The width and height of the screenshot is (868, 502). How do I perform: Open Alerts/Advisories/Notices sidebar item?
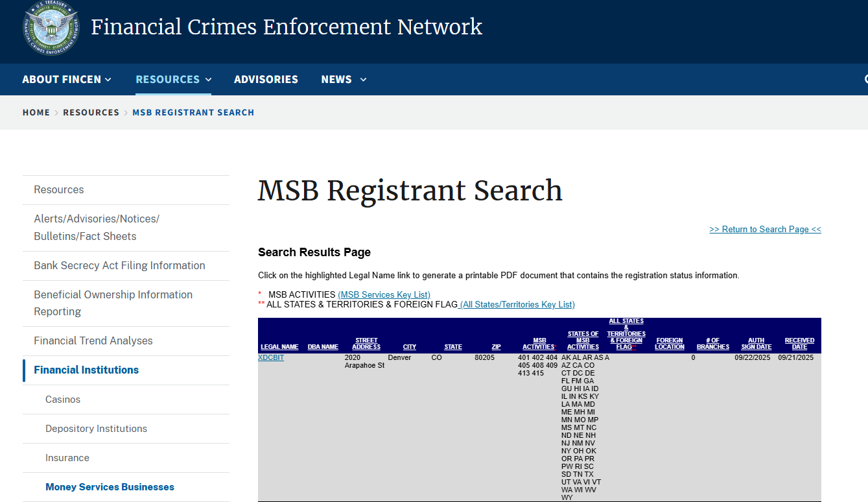tap(126, 228)
